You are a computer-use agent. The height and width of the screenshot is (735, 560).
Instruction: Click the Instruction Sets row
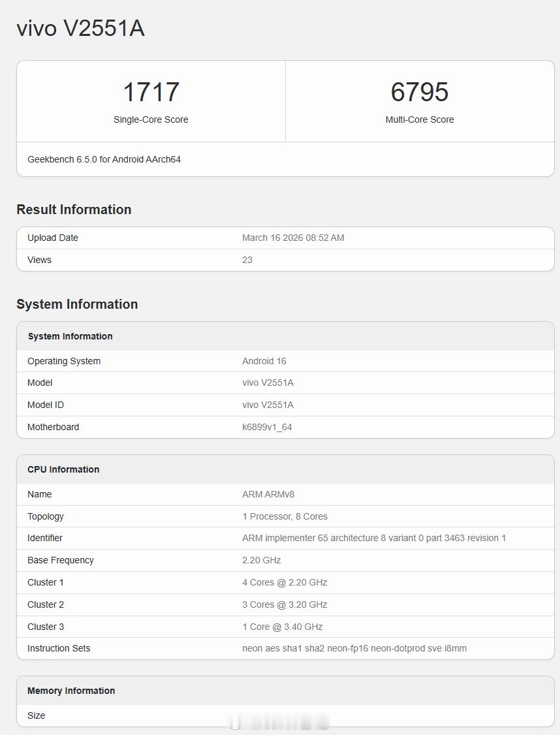[x=353, y=648]
